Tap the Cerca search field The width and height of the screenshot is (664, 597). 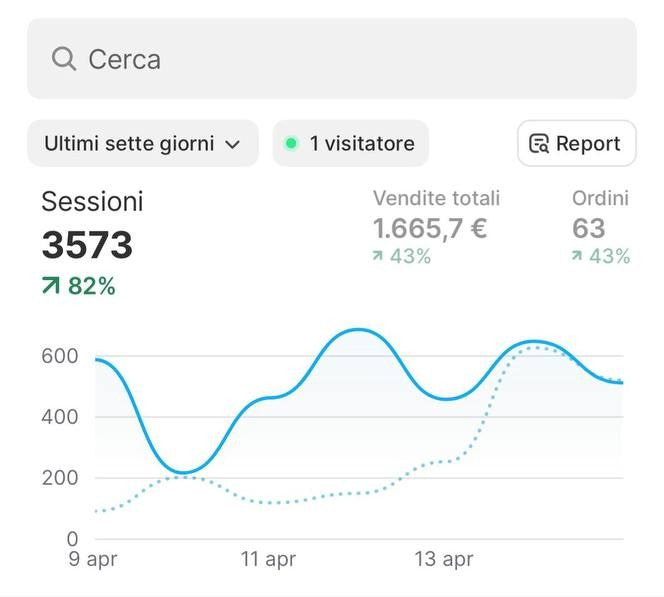point(330,59)
